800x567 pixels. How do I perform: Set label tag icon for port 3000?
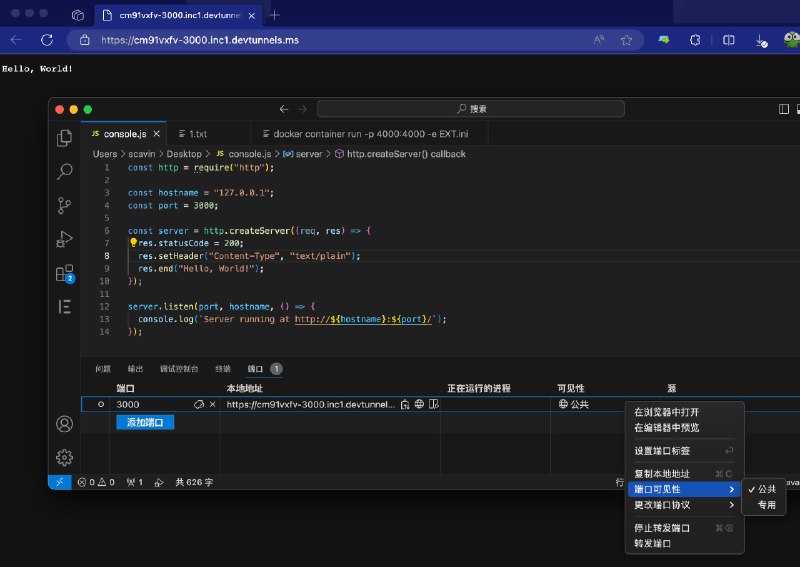coord(198,404)
